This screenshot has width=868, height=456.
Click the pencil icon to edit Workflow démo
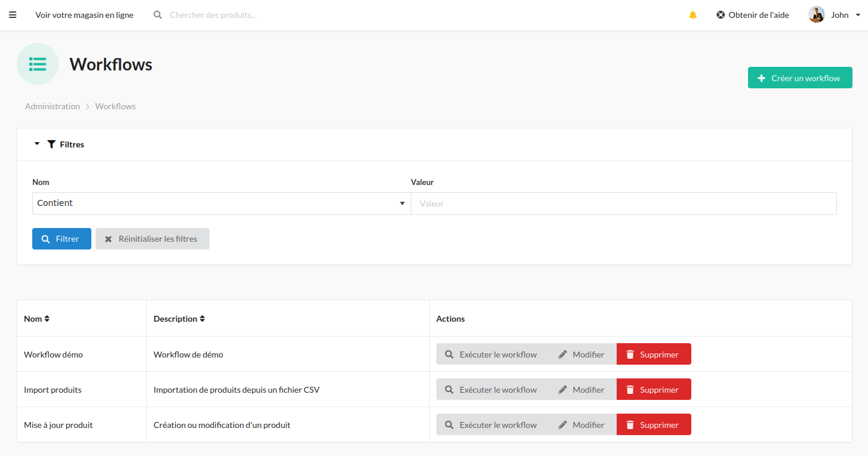[561, 354]
